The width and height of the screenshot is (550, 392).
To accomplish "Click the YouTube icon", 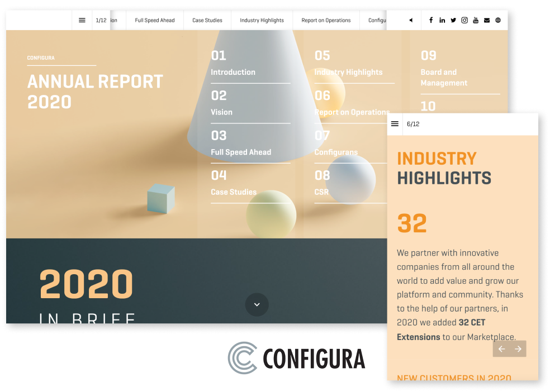I will (476, 20).
